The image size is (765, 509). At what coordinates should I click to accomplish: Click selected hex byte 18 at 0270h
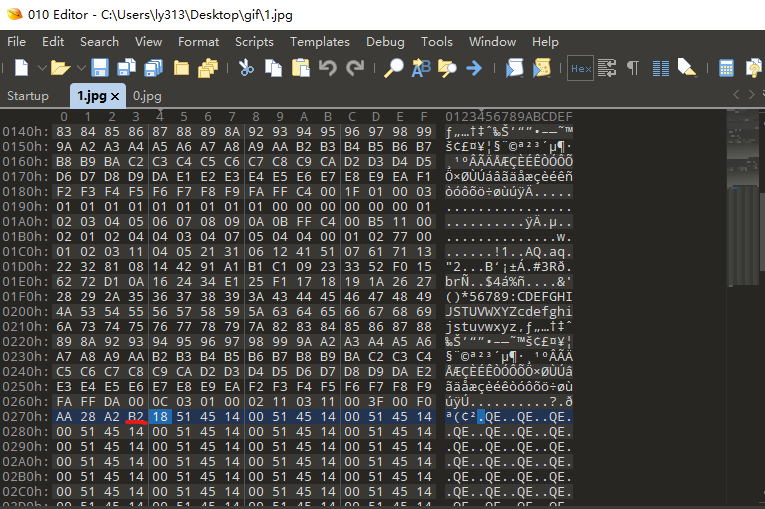160,417
